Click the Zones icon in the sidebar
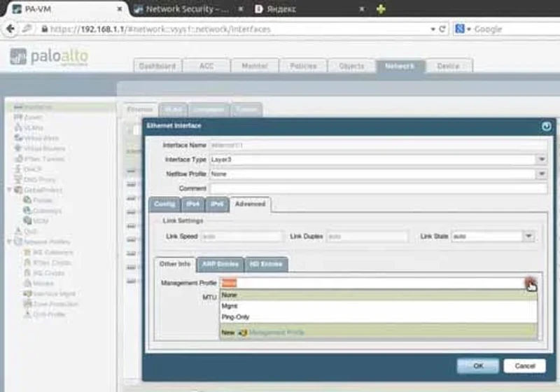 click(18, 117)
